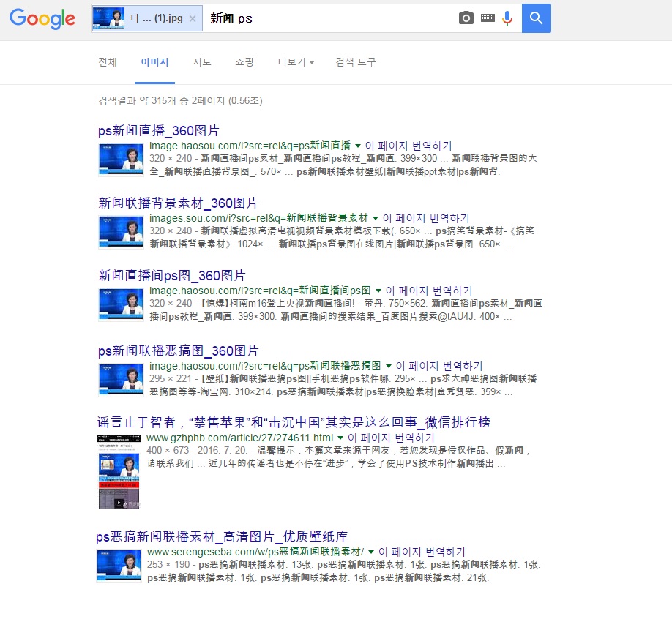This screenshot has height=622, width=672.
Task: Open the 新闻联播背景素材_360图片 result link
Action: [x=178, y=203]
